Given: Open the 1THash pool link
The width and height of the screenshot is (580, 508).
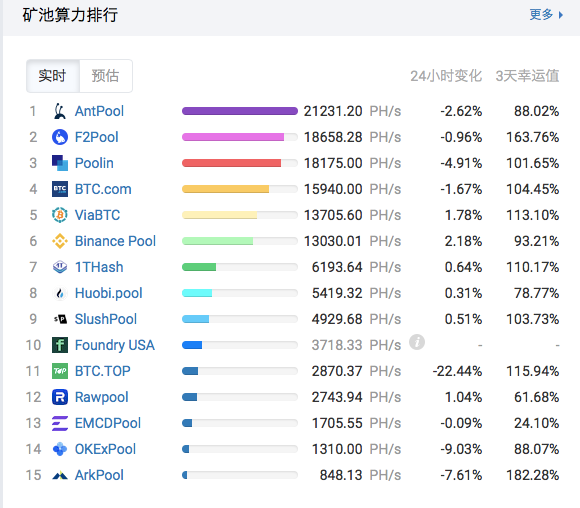Looking at the screenshot, I should tap(99, 267).
